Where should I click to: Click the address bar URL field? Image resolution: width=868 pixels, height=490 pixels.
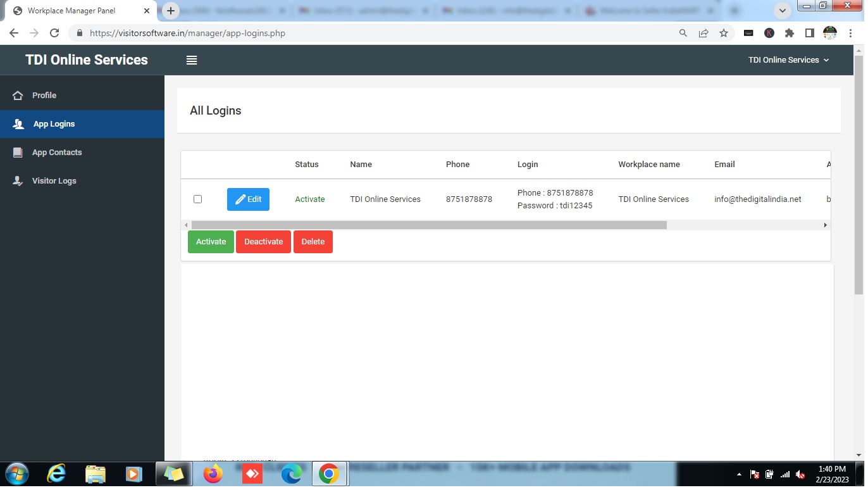(380, 34)
